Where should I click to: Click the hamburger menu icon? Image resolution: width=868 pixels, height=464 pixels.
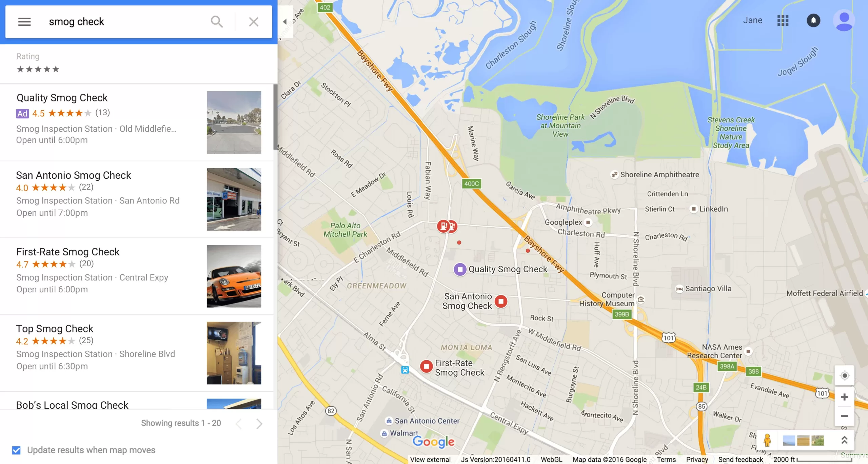click(24, 21)
